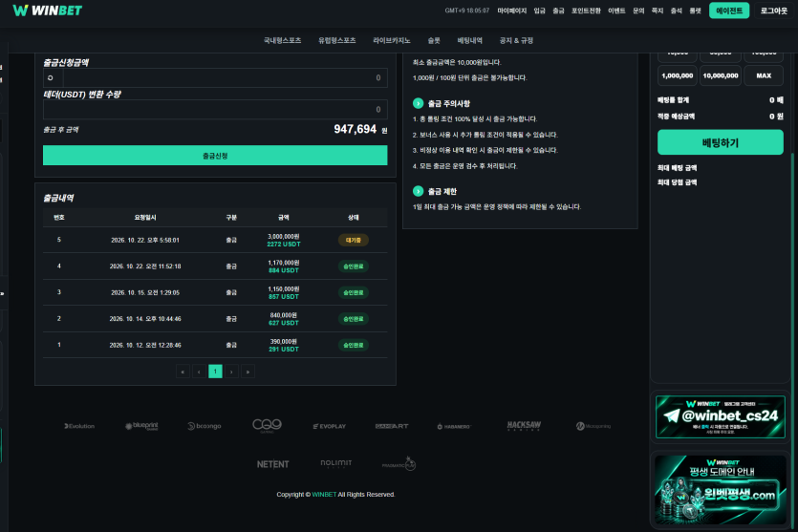Open the 베팅내역 menu tab

[470, 41]
